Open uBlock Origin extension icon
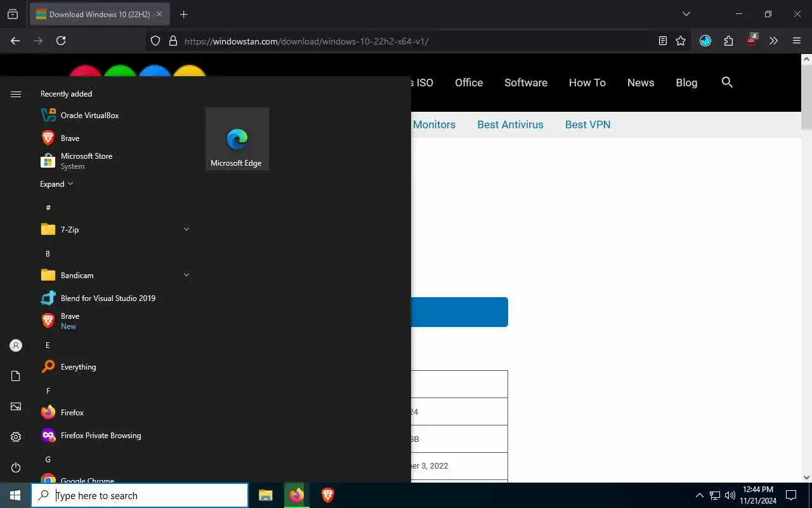The image size is (812, 508). [752, 41]
